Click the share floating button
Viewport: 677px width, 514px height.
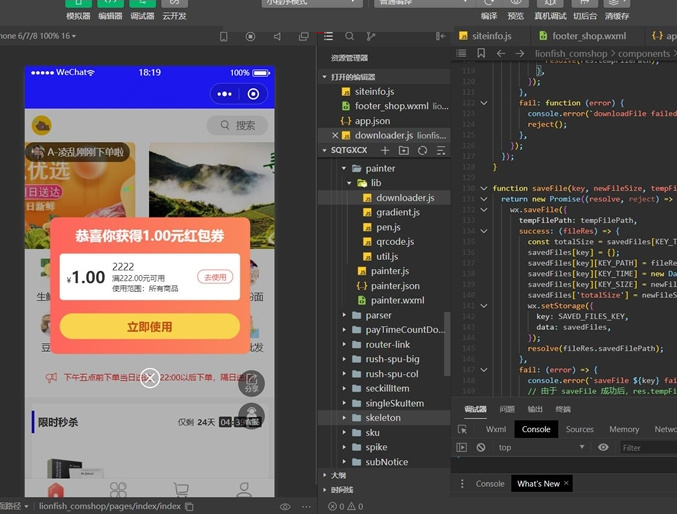[x=252, y=384]
